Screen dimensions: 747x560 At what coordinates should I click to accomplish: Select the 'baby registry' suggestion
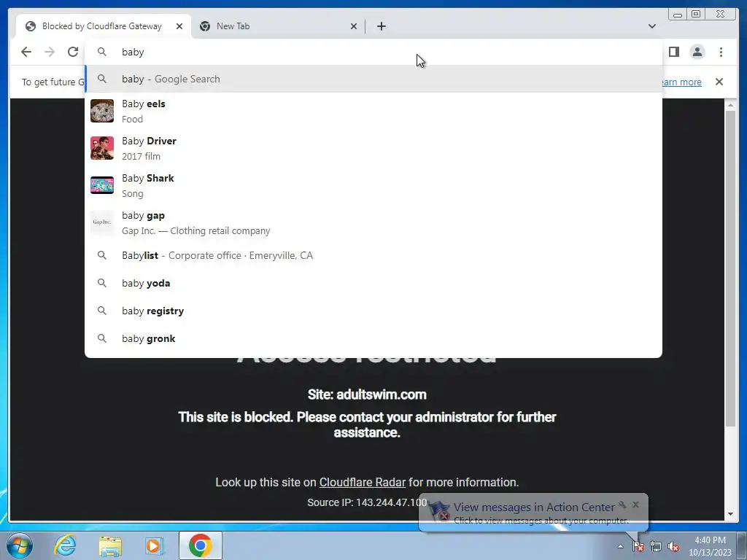[x=373, y=311]
